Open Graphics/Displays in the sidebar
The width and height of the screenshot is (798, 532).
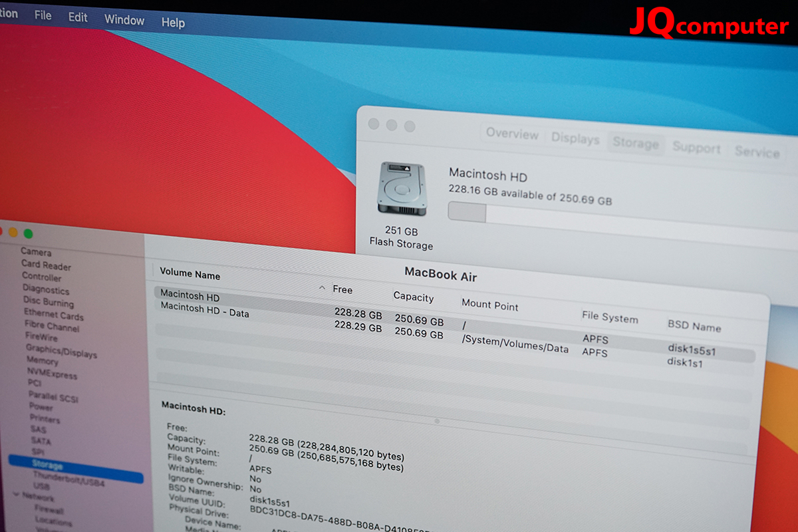point(62,352)
